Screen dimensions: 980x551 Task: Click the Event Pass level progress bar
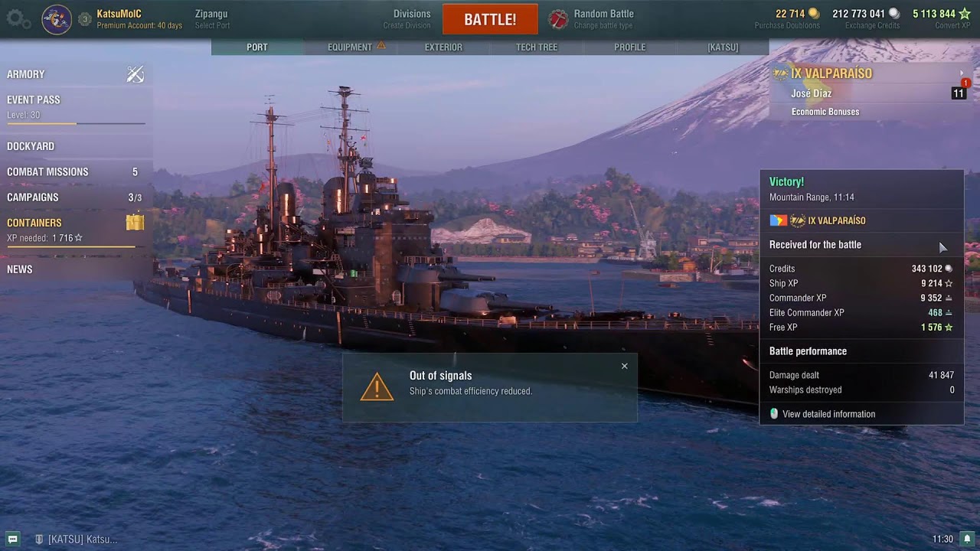76,123
